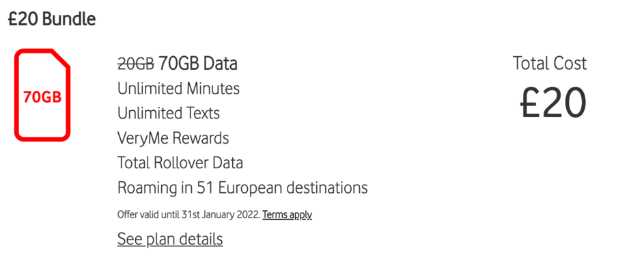This screenshot has height=275, width=644.
Task: Click the VeryMe Rewards feature text
Action: (173, 138)
